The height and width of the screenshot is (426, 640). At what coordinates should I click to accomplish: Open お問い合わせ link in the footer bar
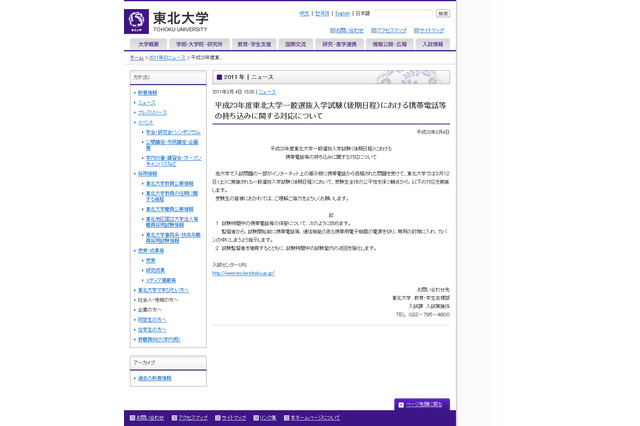[150, 418]
